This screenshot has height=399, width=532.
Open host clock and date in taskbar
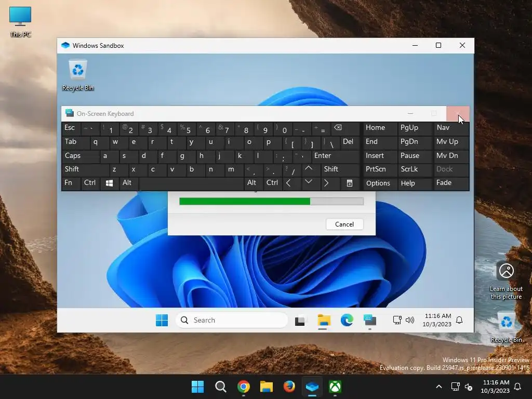pos(495,387)
